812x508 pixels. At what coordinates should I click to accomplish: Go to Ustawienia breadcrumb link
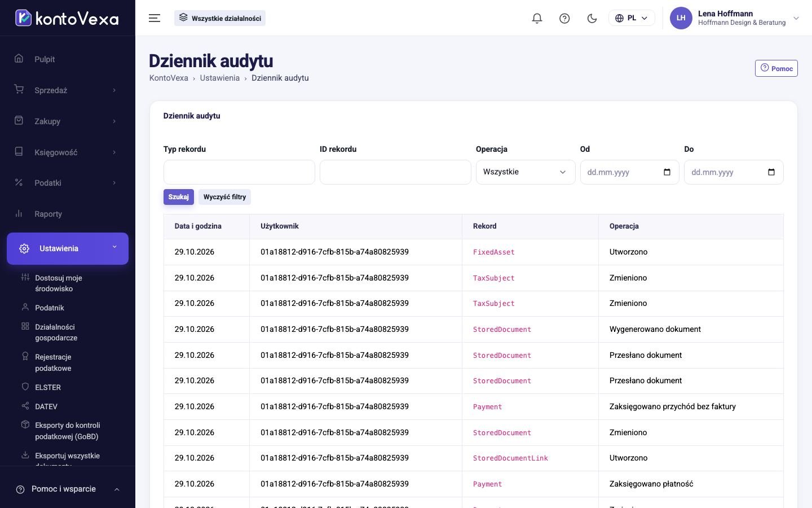pos(219,78)
